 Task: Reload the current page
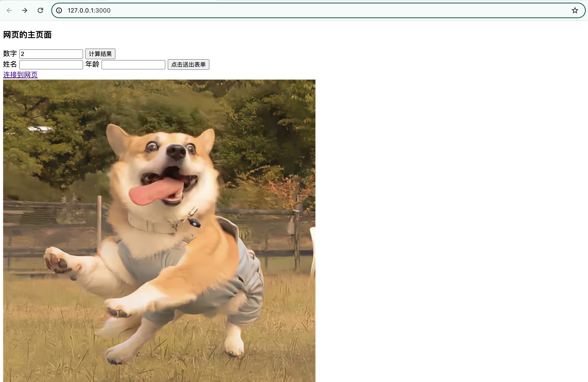click(40, 10)
